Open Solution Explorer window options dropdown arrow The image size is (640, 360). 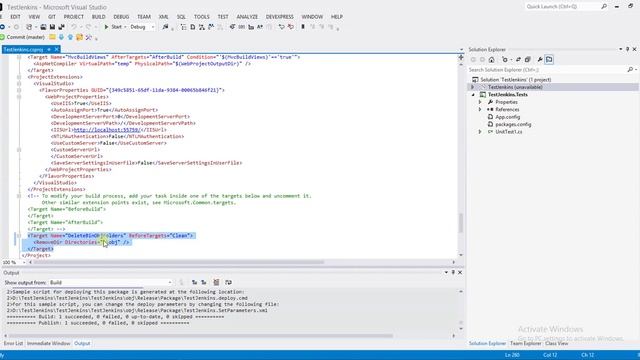621,49
